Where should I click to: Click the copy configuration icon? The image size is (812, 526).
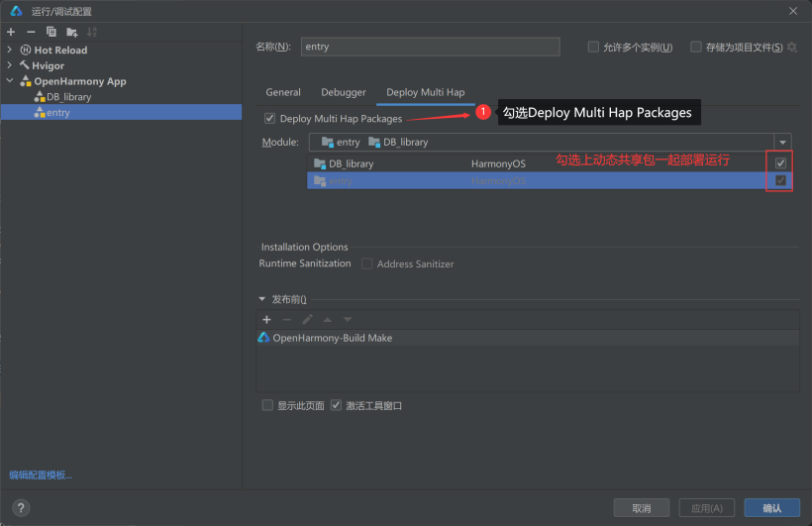pos(51,32)
